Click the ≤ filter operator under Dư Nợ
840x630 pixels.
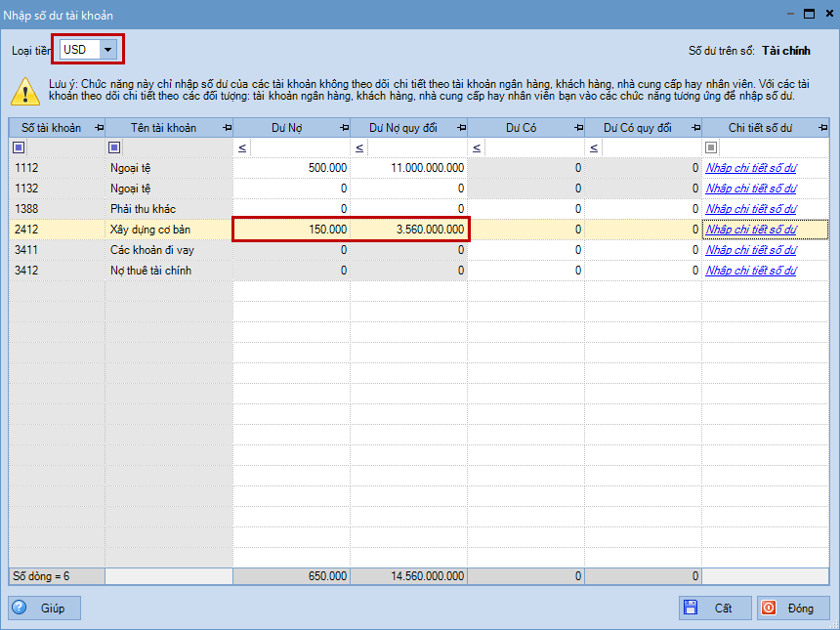click(x=241, y=147)
